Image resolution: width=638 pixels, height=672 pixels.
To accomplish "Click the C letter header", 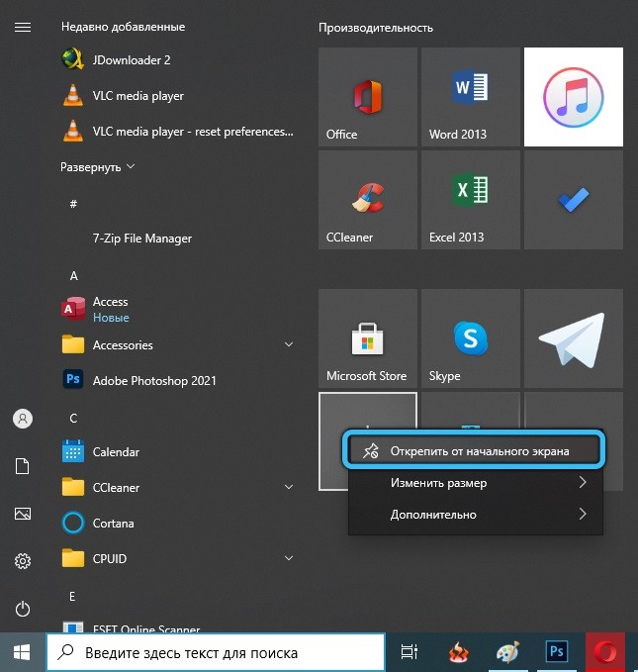I will (x=73, y=419).
